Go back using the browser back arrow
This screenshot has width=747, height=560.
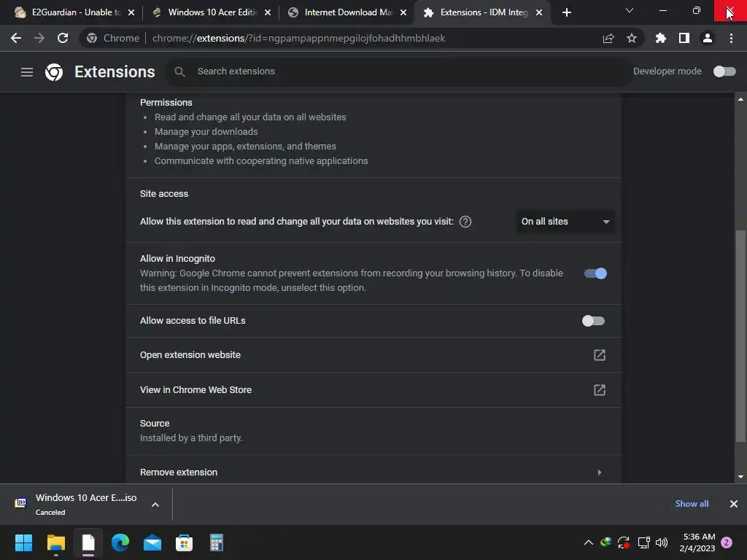(x=16, y=38)
